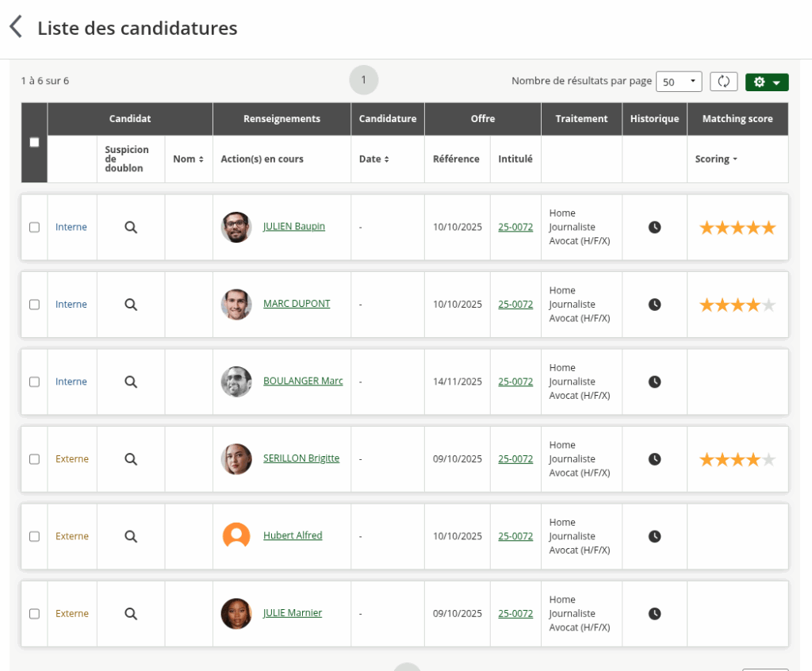The width and height of the screenshot is (812, 671).
Task: Open the Scoring sort dropdown
Action: pyautogui.click(x=716, y=159)
